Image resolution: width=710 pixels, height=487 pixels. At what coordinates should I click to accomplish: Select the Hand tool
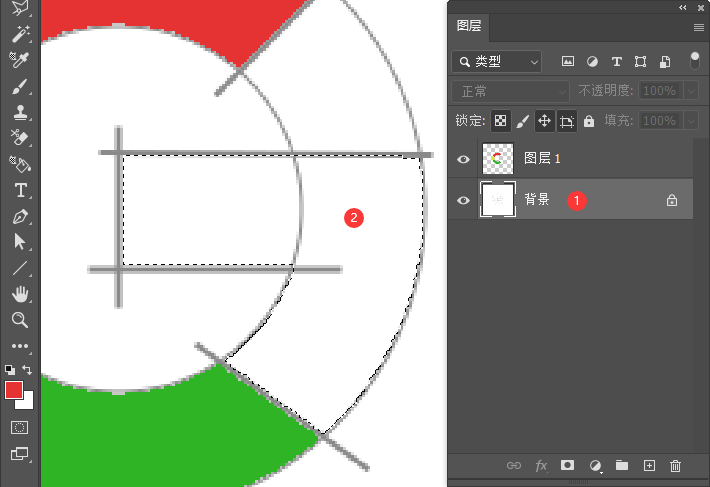(20, 294)
